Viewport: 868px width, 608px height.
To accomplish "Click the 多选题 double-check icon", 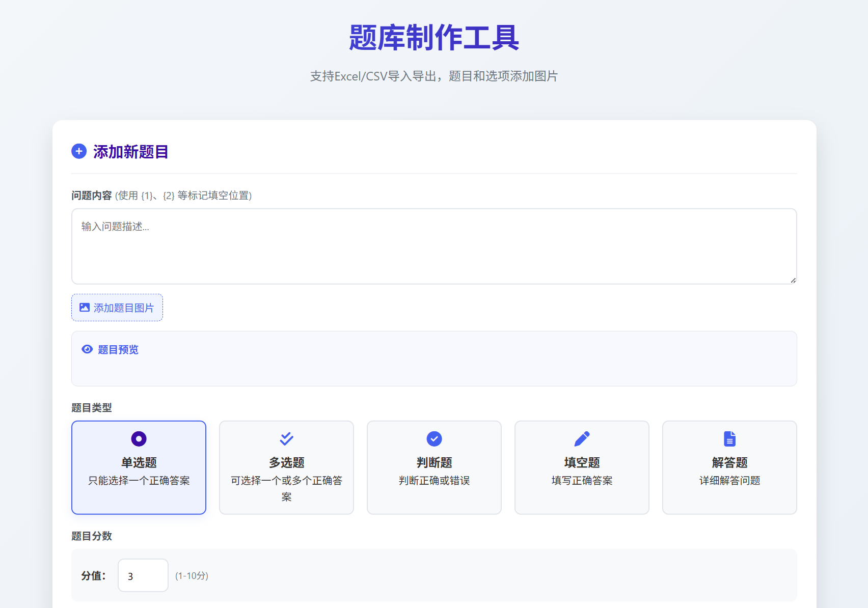I will coord(286,438).
